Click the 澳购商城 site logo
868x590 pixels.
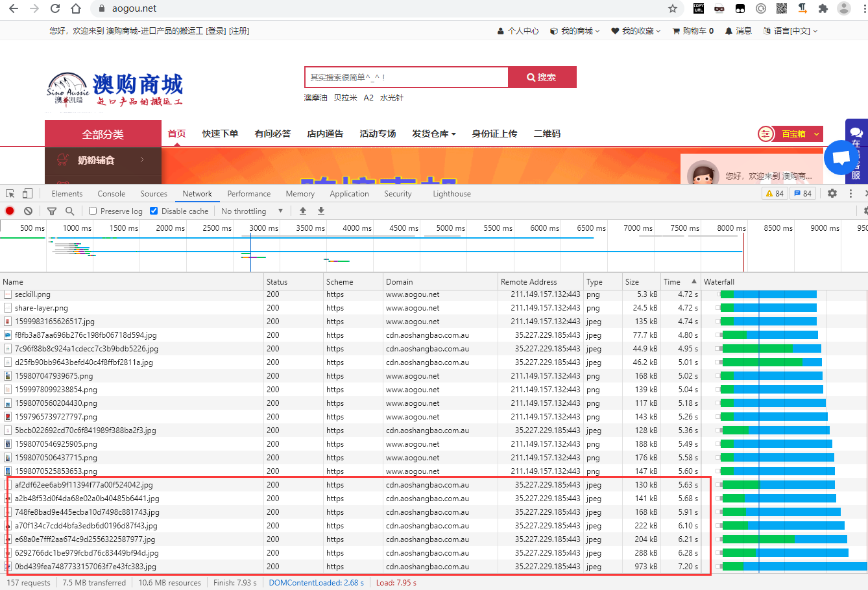tap(115, 89)
